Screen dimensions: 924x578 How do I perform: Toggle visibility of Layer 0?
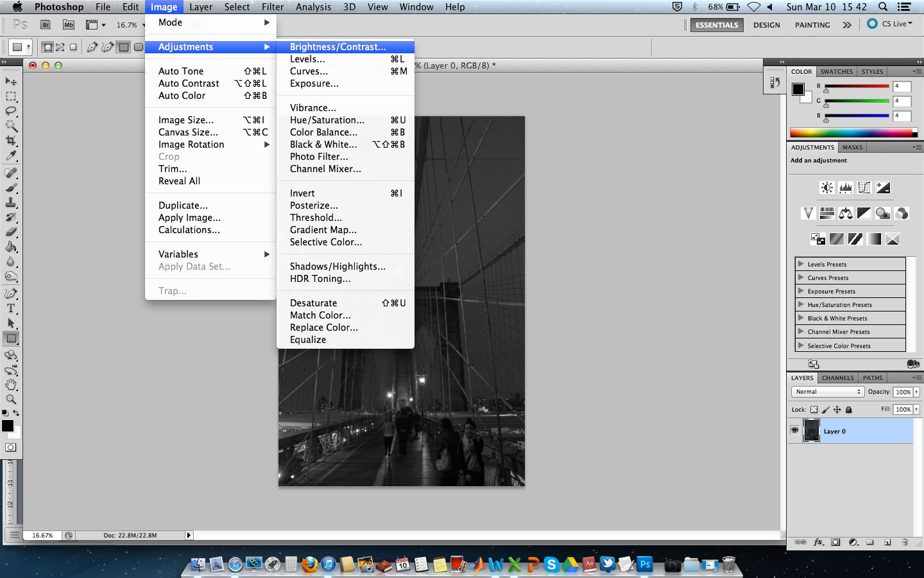coord(795,431)
